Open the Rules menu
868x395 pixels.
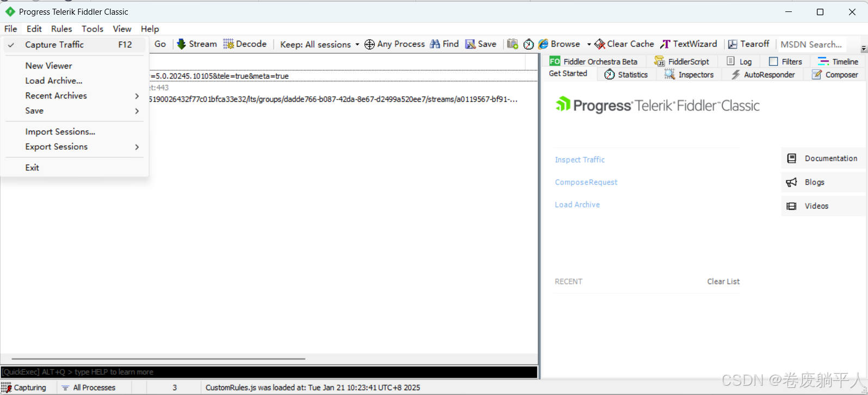[x=61, y=29]
